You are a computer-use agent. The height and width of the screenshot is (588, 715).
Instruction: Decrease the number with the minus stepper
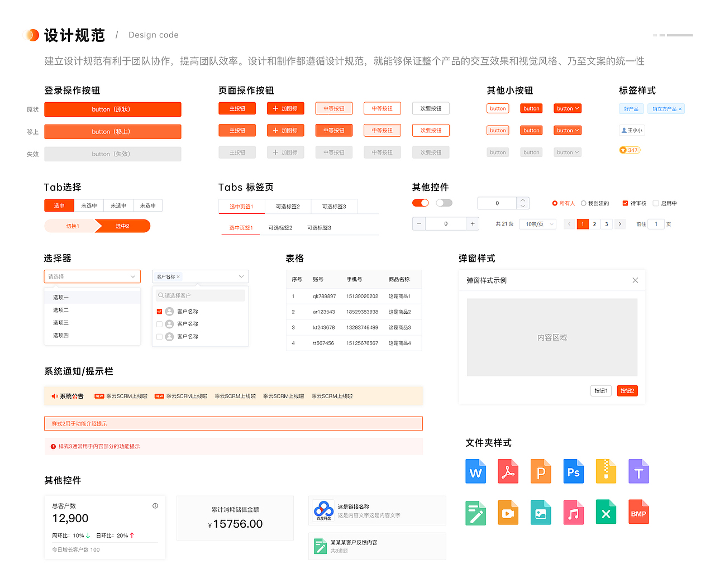tap(419, 223)
